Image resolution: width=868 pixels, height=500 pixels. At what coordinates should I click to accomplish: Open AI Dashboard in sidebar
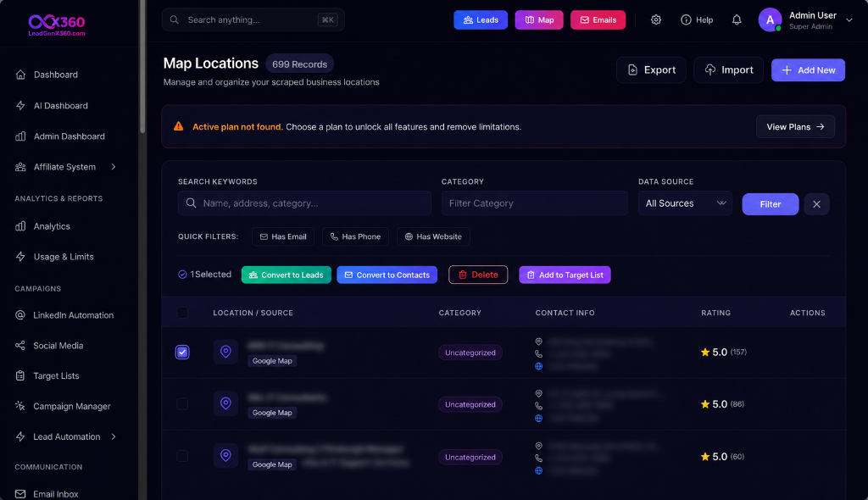(60, 106)
